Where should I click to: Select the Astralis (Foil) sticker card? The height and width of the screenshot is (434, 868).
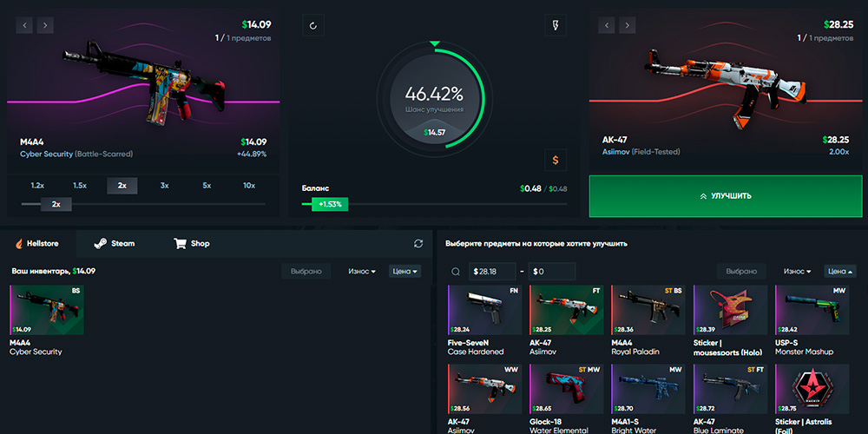tap(812, 398)
